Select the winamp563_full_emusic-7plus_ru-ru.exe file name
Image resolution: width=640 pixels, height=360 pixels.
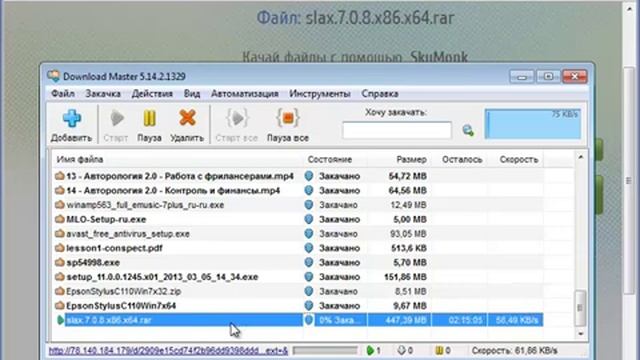[145, 205]
